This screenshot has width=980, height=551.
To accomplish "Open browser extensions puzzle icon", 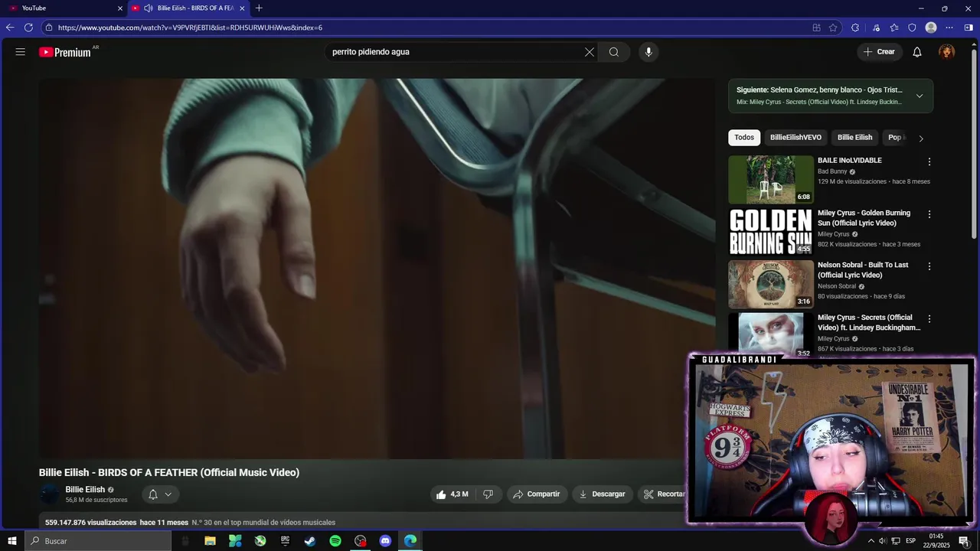I will (855, 28).
